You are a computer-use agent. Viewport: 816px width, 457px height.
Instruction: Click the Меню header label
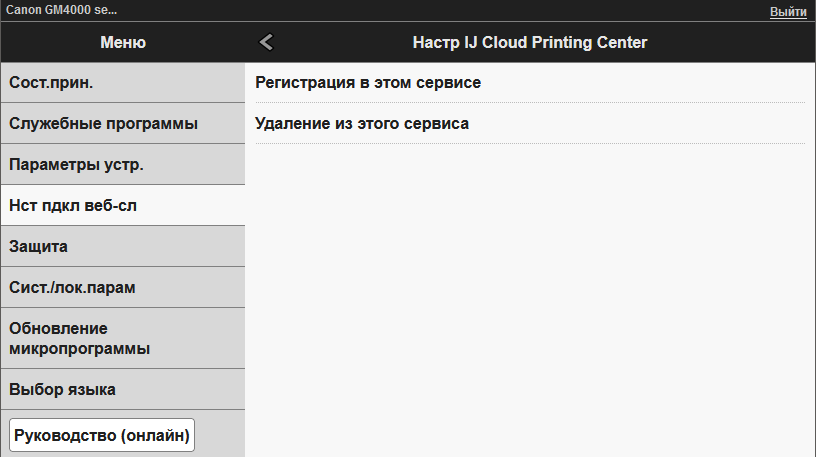click(123, 42)
